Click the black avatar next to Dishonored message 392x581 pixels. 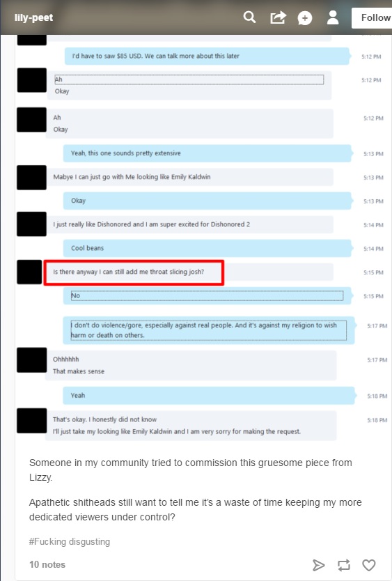pos(31,224)
